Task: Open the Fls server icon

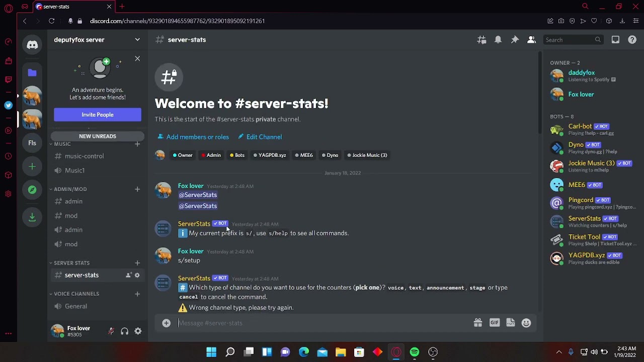Action: (x=32, y=143)
